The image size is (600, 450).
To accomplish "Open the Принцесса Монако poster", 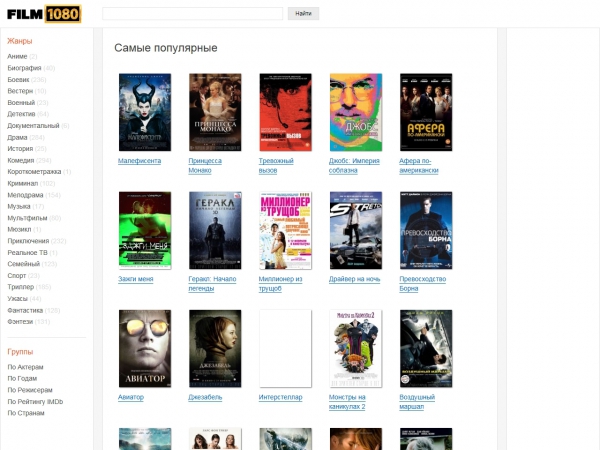I will click(215, 112).
